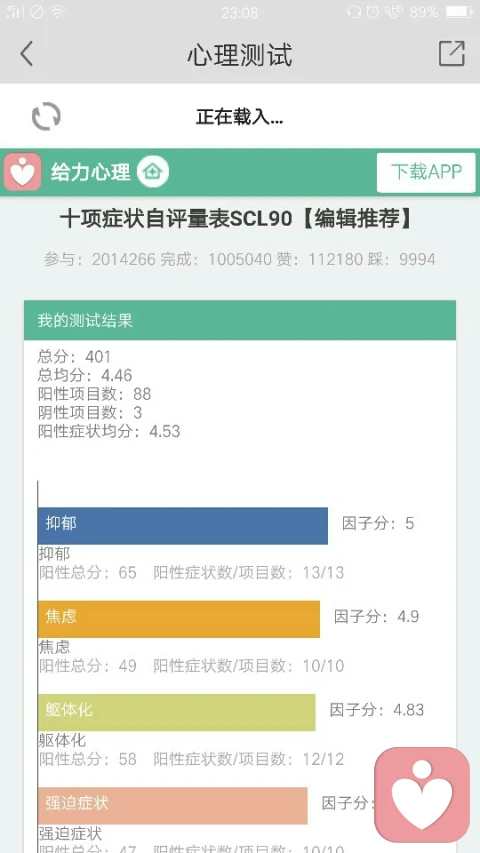Viewport: 480px width, 853px height.
Task: Tap the 我的测试结果 section header
Action: 240,320
